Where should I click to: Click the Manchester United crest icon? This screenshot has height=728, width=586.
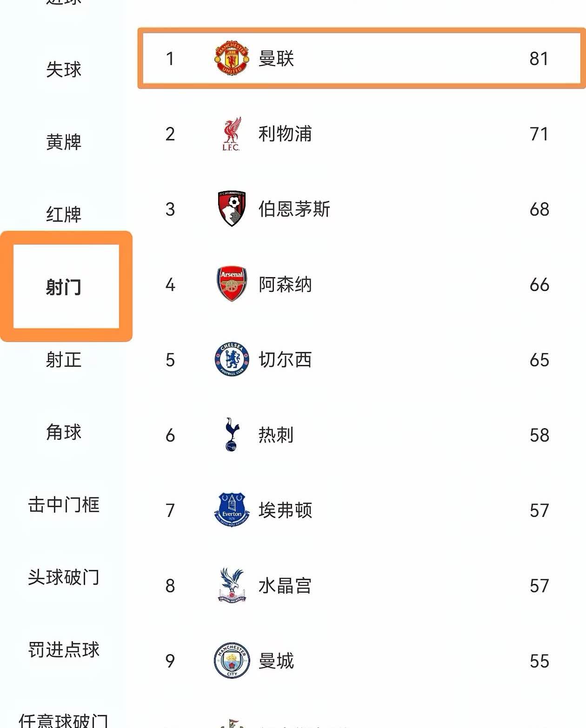pyautogui.click(x=232, y=59)
